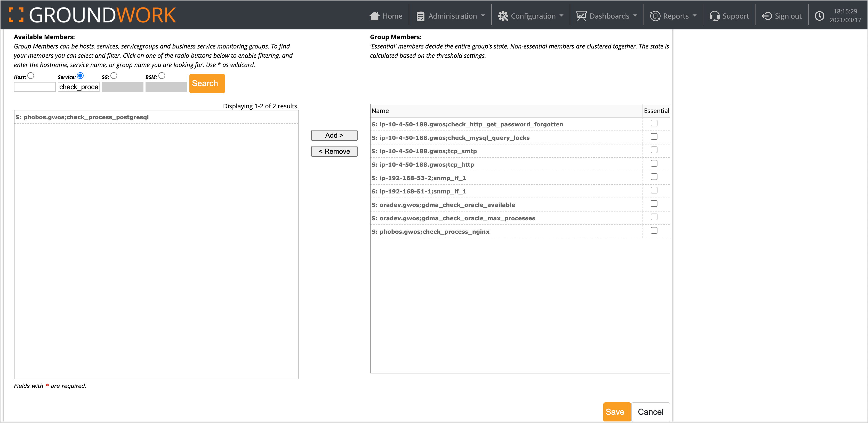The width and height of the screenshot is (868, 423).
Task: Select the Service radio button
Action: pyautogui.click(x=80, y=76)
